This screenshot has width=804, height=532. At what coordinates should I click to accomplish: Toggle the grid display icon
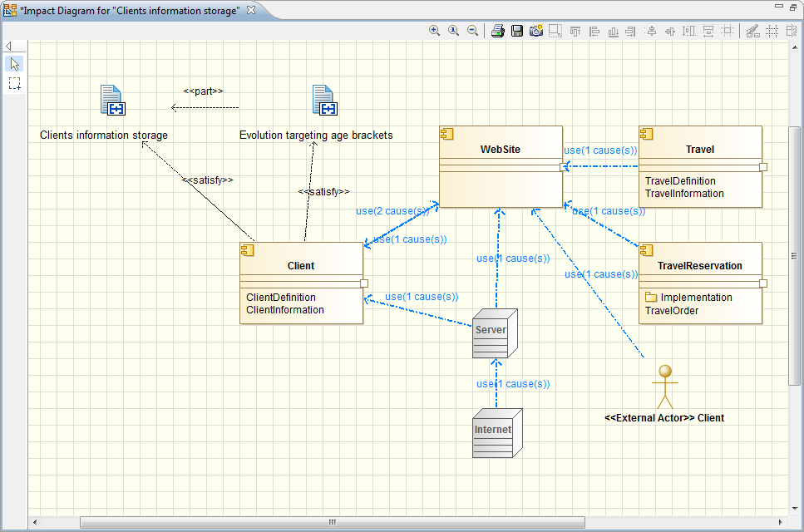pyautogui.click(x=772, y=32)
